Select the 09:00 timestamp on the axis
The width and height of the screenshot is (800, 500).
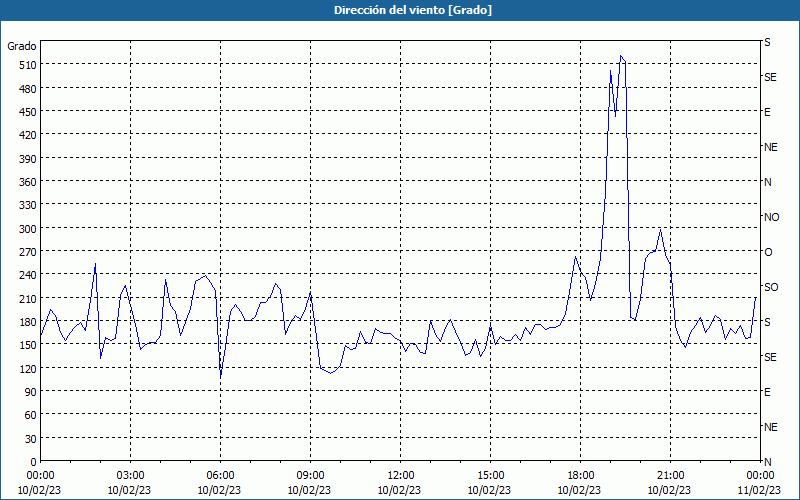click(x=310, y=476)
